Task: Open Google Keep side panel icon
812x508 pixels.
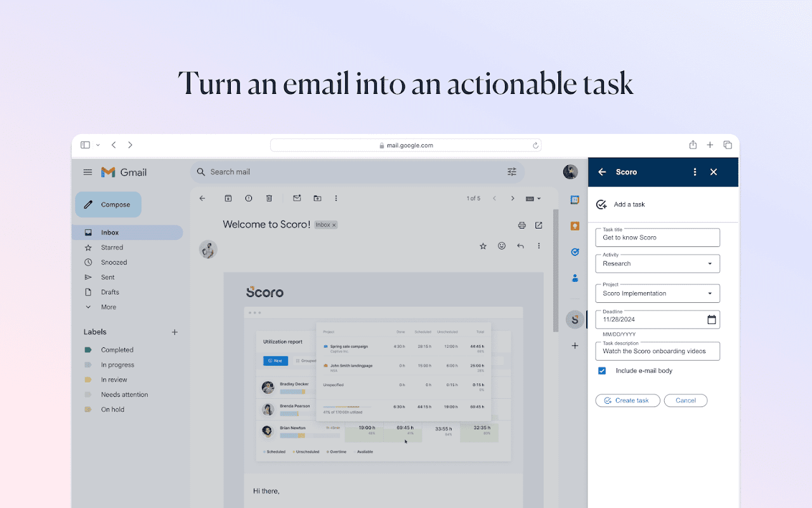Action: 575,225
